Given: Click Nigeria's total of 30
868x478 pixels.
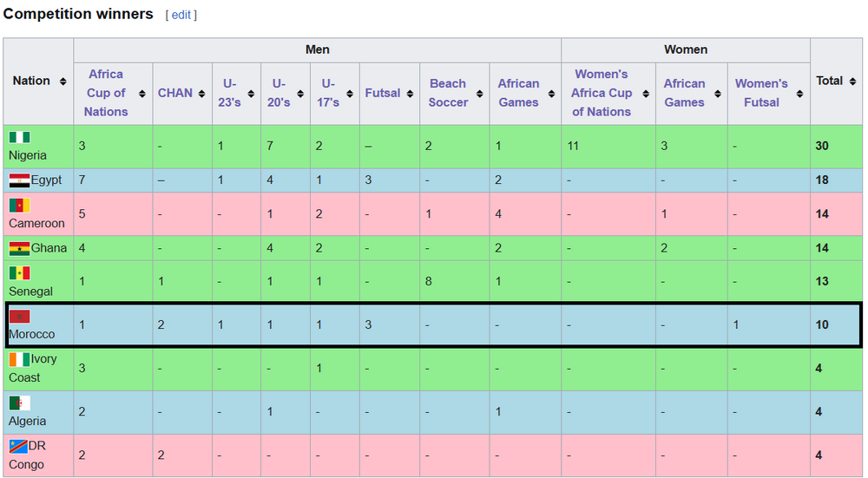Looking at the screenshot, I should (822, 146).
